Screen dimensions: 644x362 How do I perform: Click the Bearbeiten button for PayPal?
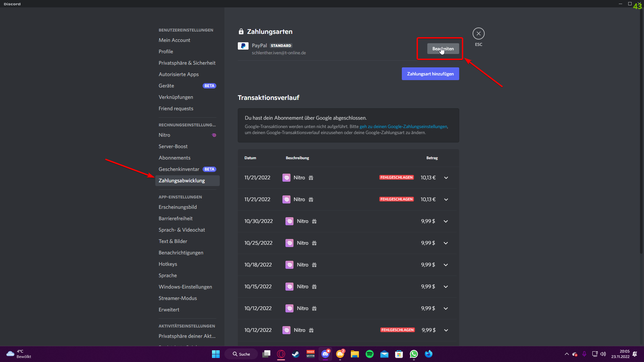click(x=443, y=49)
